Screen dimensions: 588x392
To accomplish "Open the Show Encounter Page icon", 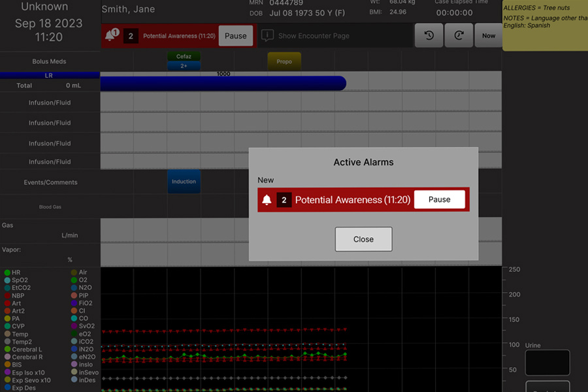I will tap(267, 35).
